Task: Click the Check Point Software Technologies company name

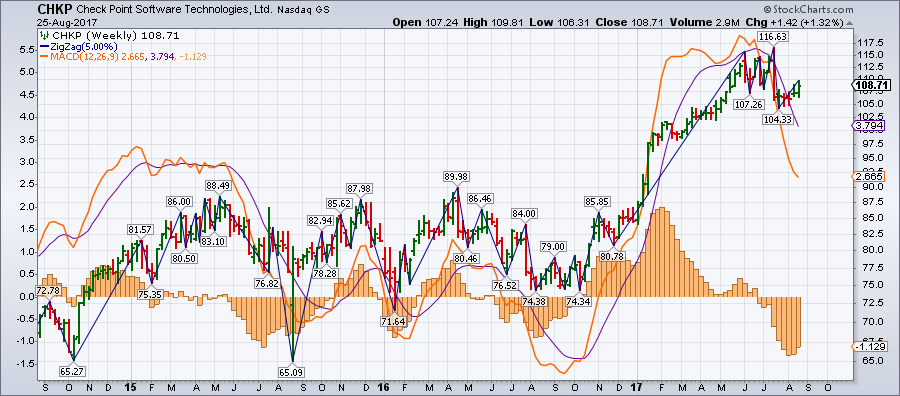Action: click(174, 10)
